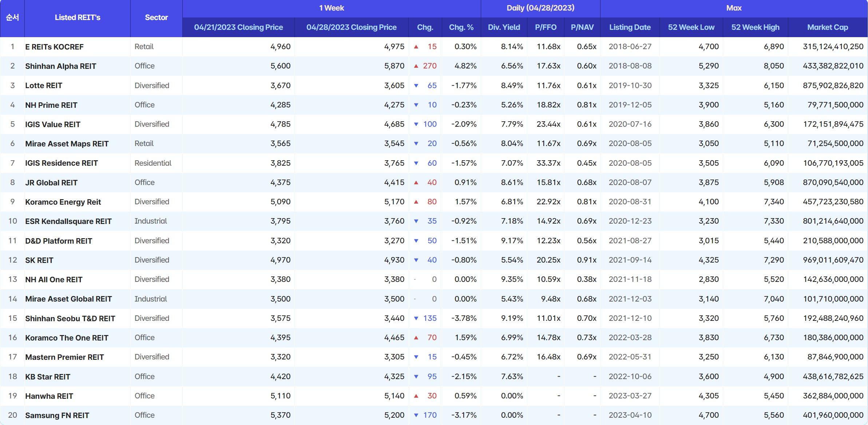
Task: Click the blue down arrow in the Lotte REIT row
Action: (416, 86)
